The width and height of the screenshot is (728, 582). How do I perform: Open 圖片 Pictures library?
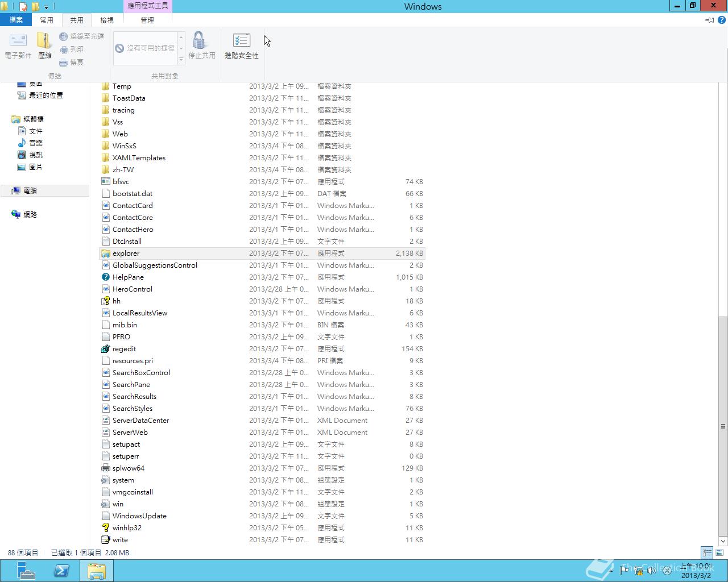(30, 167)
